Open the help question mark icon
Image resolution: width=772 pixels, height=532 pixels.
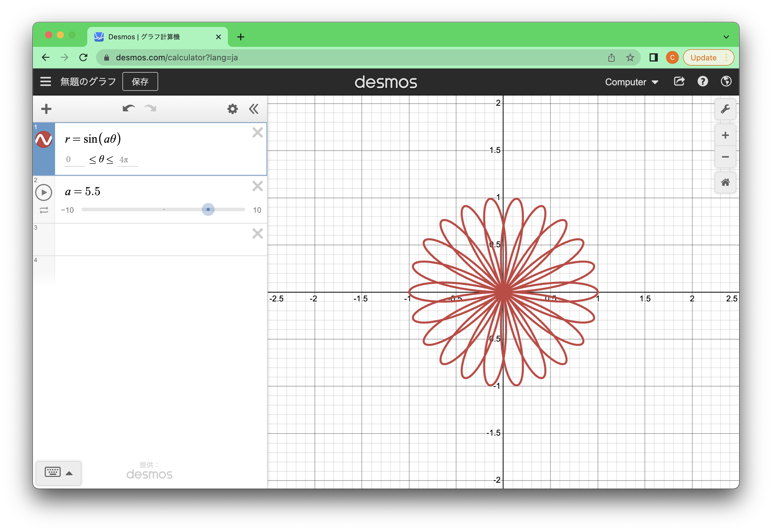(x=702, y=82)
